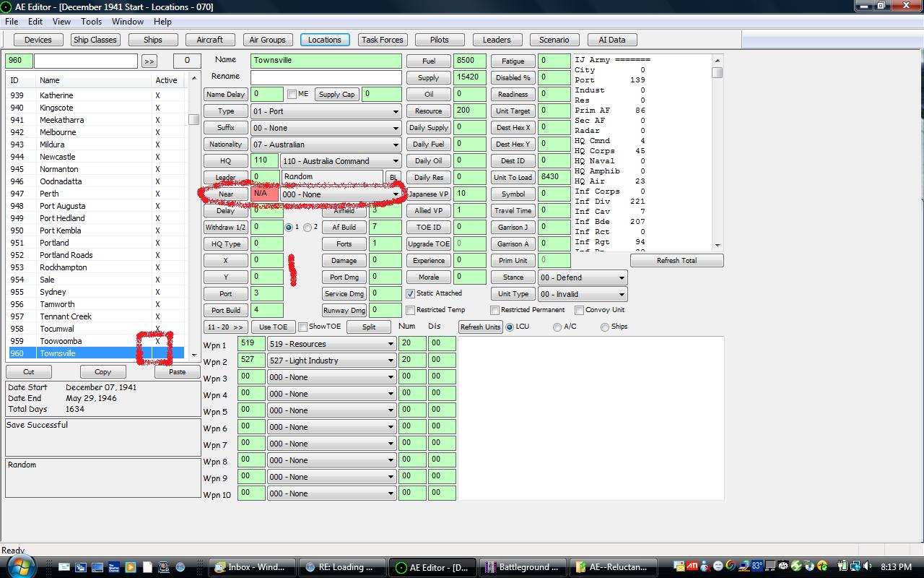This screenshot has height=578, width=924.
Task: Open the Type 01 - Port dropdown
Action: [x=326, y=111]
